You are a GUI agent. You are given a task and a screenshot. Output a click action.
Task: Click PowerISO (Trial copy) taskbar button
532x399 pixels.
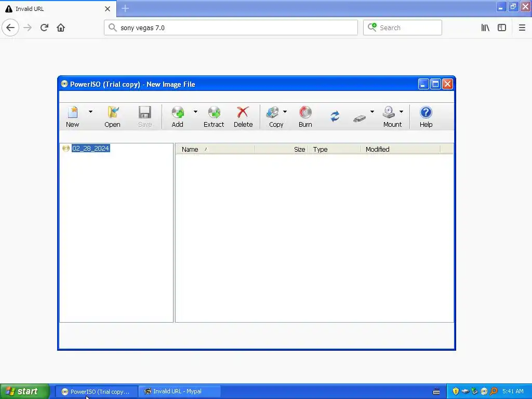point(96,392)
